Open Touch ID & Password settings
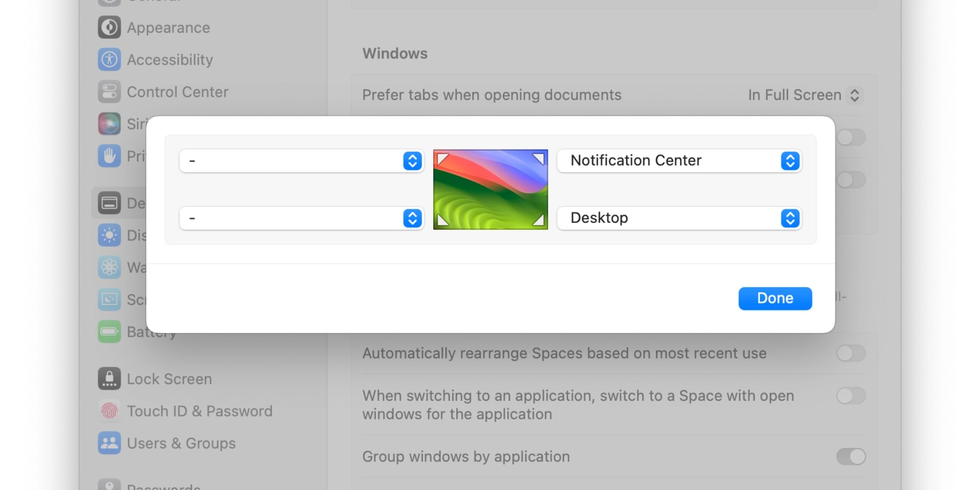This screenshot has height=490, width=980. [x=199, y=411]
